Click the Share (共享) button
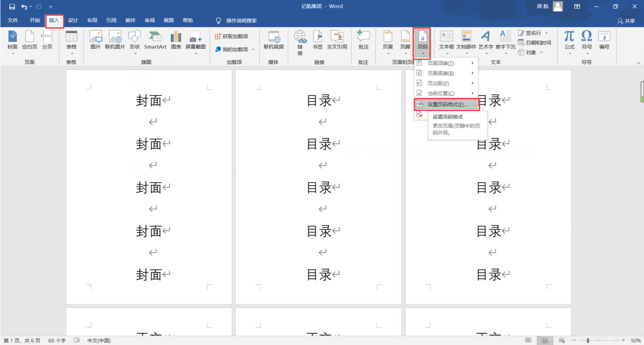The image size is (644, 345). [626, 21]
